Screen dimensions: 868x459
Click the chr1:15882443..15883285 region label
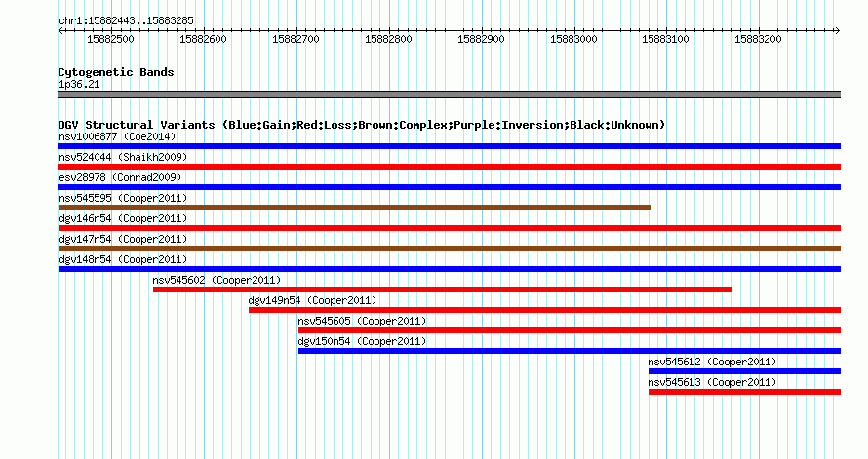126,21
